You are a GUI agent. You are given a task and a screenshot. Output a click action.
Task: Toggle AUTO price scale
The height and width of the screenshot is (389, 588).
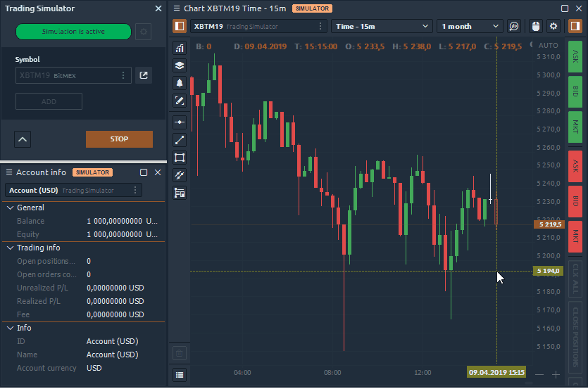[549, 45]
